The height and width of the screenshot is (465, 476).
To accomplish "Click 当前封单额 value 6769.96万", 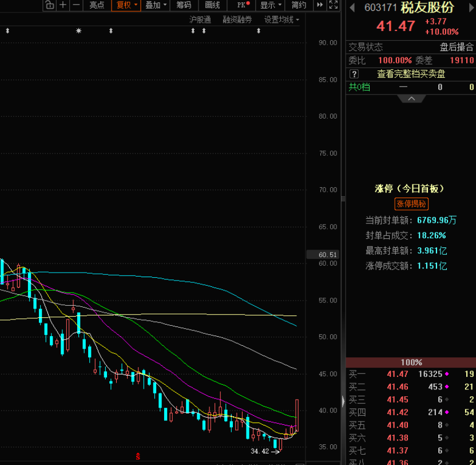I will pyautogui.click(x=437, y=220).
